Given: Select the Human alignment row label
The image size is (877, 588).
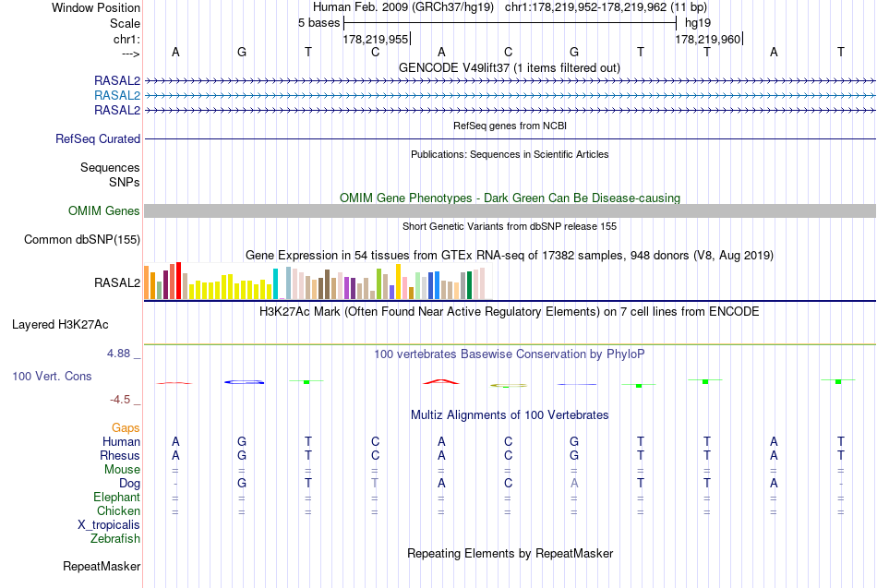Looking at the screenshot, I should (x=121, y=442).
